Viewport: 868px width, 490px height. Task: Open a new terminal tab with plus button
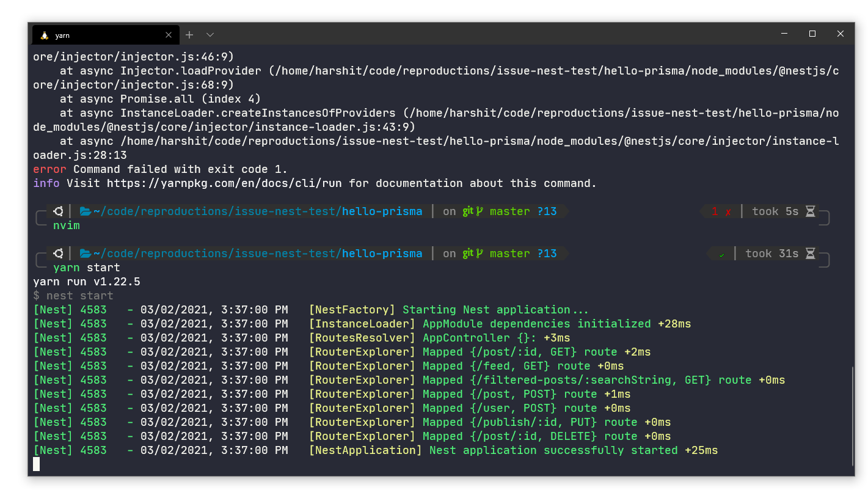189,35
